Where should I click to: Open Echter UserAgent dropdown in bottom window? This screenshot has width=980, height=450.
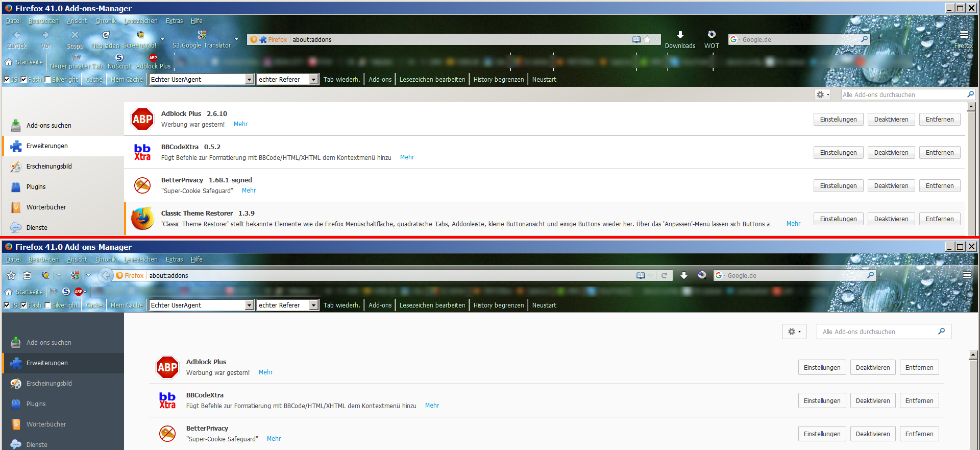tap(201, 305)
